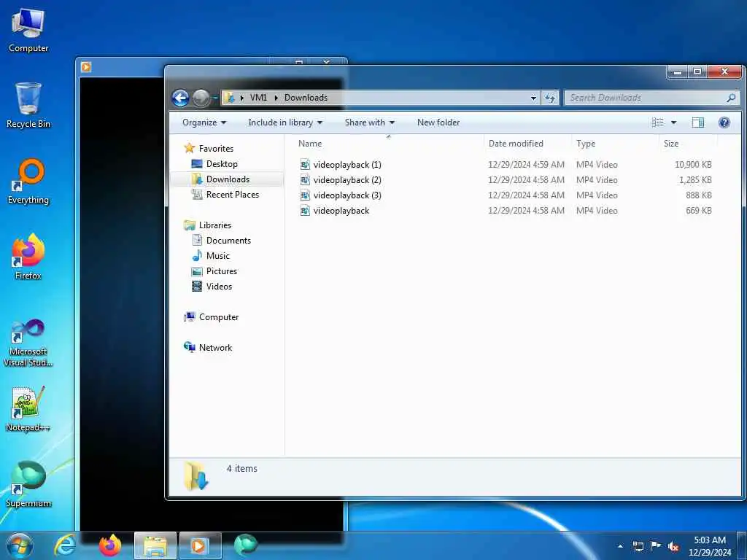The height and width of the screenshot is (560, 747).
Task: Click the Music note icon
Action: pyautogui.click(x=197, y=256)
